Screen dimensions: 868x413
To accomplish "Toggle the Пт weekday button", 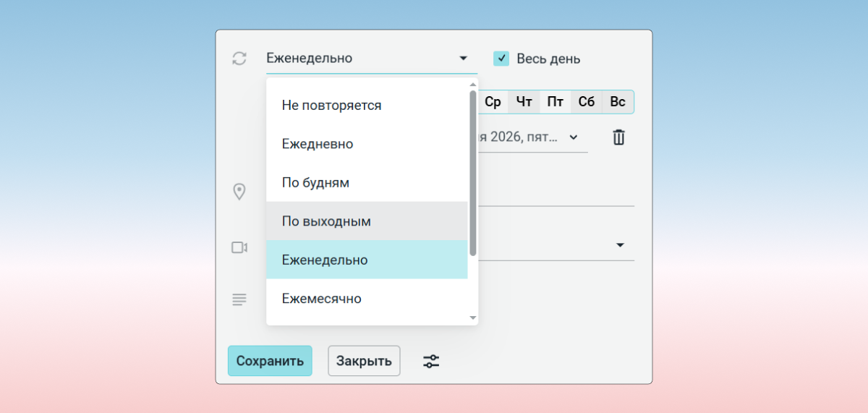I will coord(556,102).
